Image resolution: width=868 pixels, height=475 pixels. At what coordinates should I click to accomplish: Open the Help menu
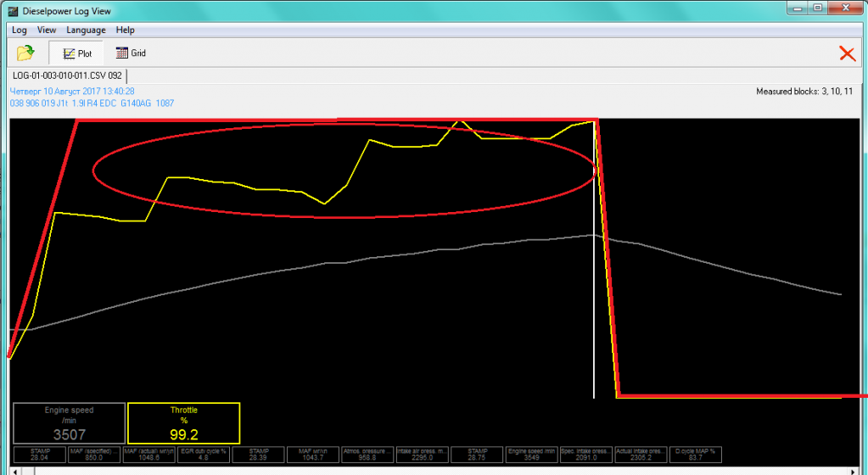click(126, 30)
